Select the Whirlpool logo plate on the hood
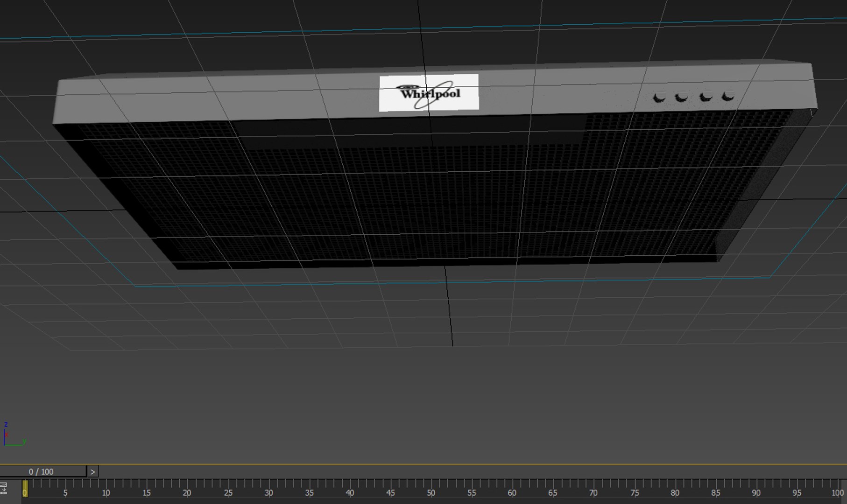Image resolution: width=847 pixels, height=504 pixels. [429, 92]
